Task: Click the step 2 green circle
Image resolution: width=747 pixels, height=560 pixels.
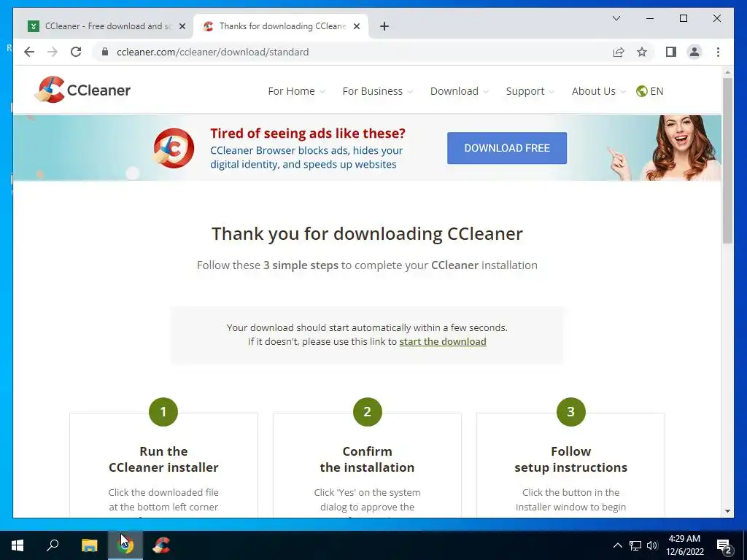Action: pos(368,412)
